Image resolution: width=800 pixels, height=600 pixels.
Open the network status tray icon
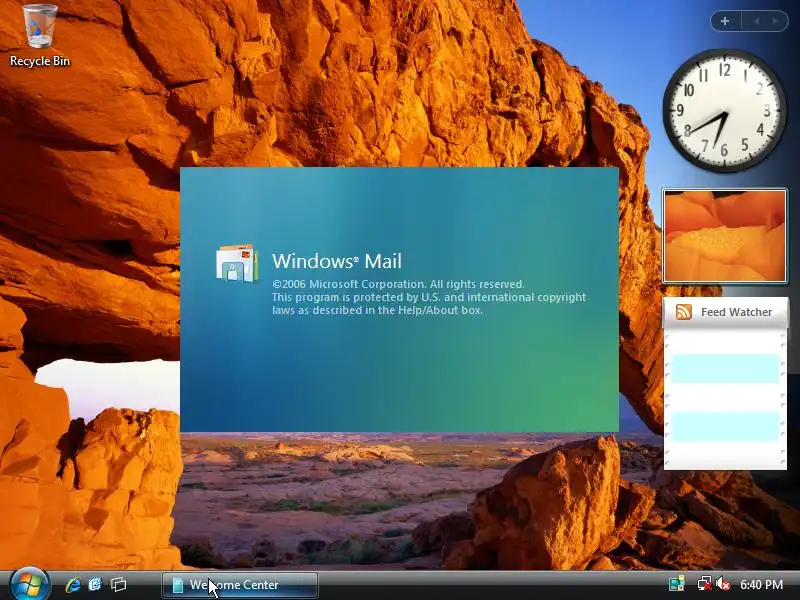pos(705,584)
